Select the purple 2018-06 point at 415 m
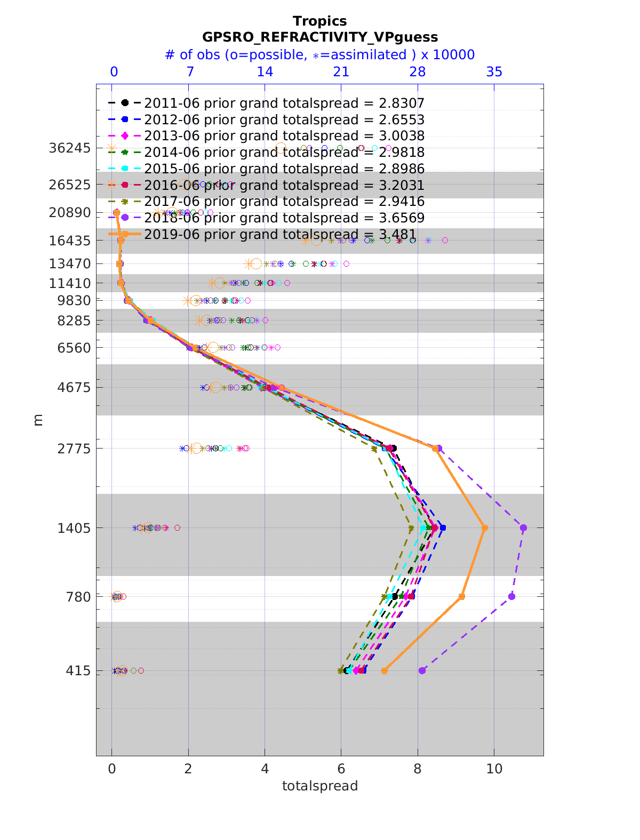Screen dimensions: 640x840 [x=422, y=670]
